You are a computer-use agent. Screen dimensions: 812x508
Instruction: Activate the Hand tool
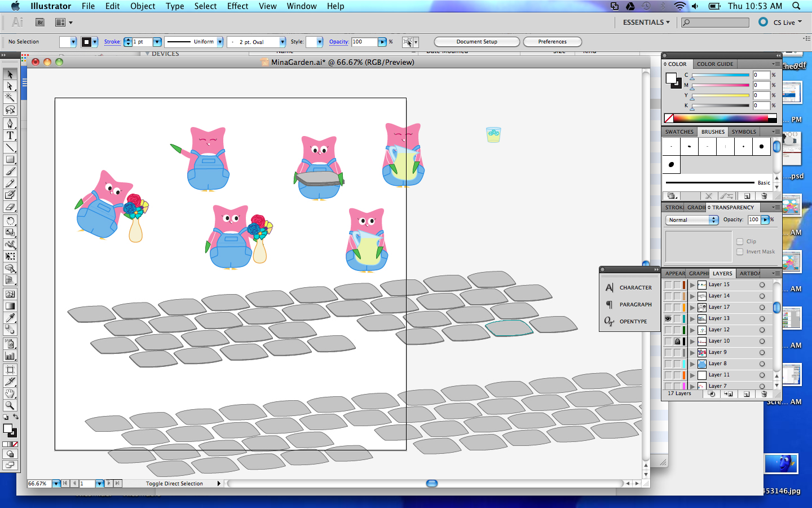click(x=10, y=393)
